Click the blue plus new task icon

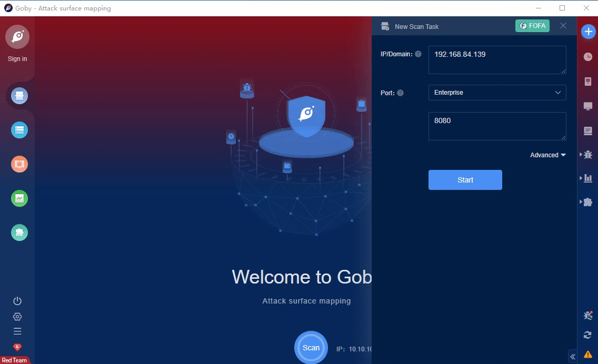589,32
